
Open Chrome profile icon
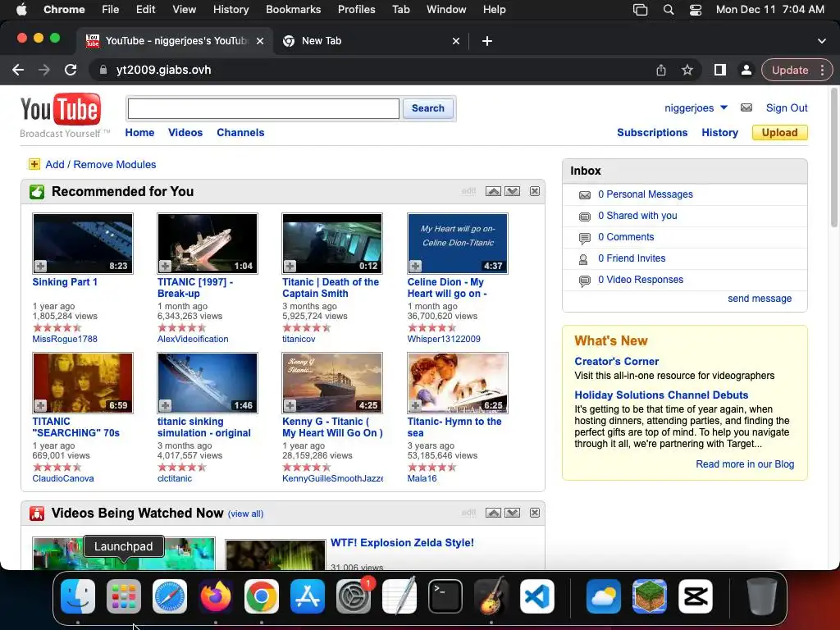pos(746,70)
